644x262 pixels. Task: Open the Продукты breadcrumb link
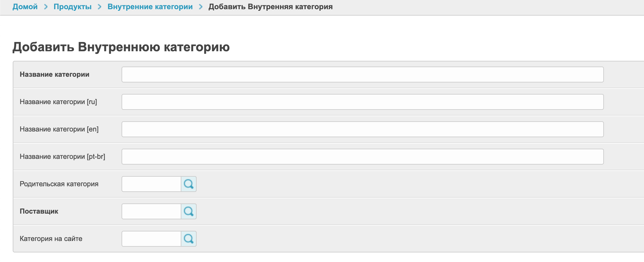point(73,7)
